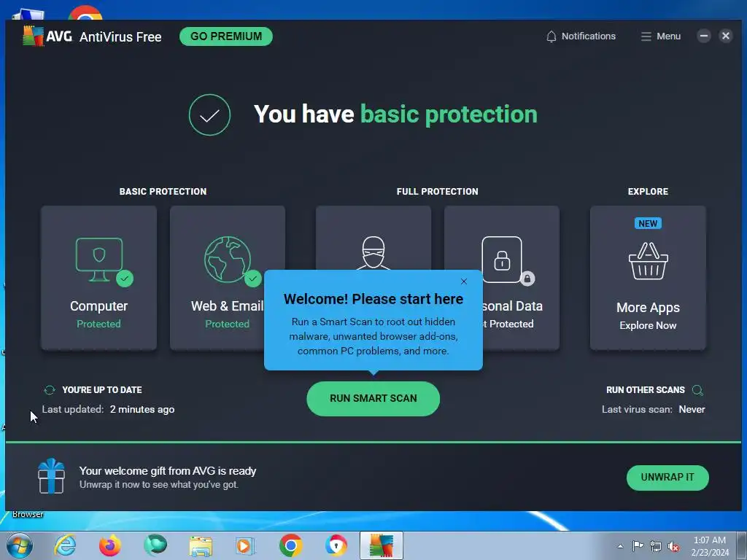Click 'Your welcome gift from AVG is ready'
747x560 pixels.
(x=168, y=471)
